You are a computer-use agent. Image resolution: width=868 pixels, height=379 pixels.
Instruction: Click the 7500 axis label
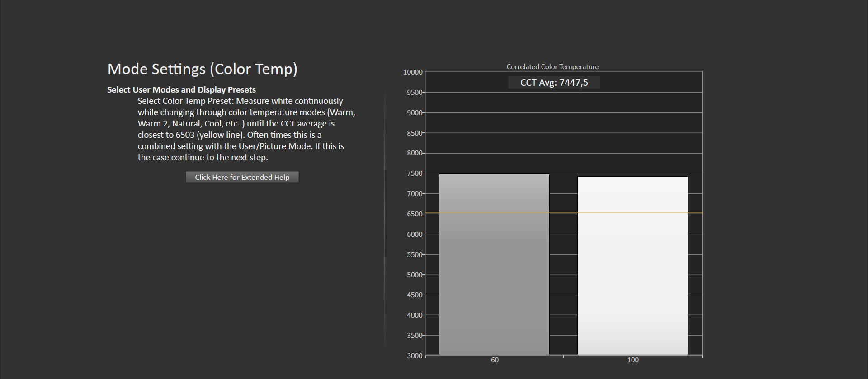click(415, 173)
